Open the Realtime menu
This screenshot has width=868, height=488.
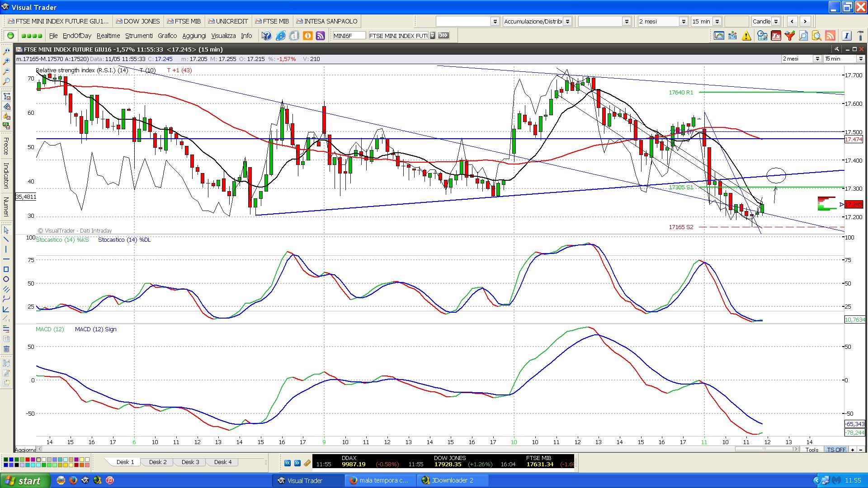click(x=108, y=36)
